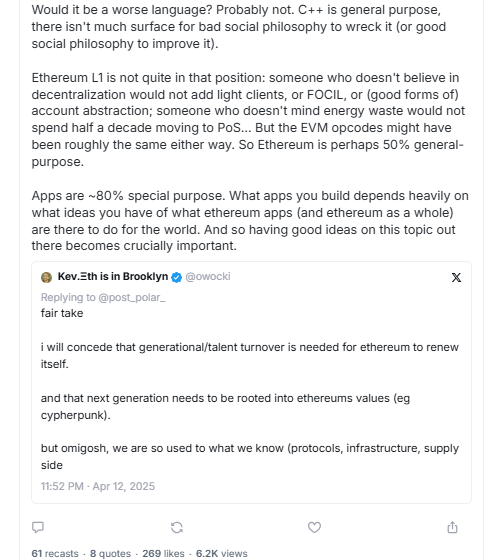
Task: Click the X logo in the quoted tweet
Action: click(x=456, y=278)
